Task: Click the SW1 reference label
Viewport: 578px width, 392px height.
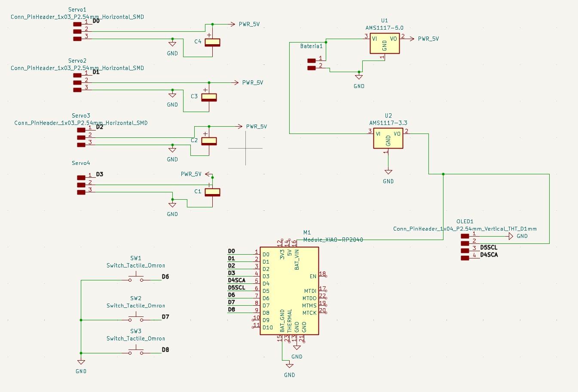Action: 136,258
